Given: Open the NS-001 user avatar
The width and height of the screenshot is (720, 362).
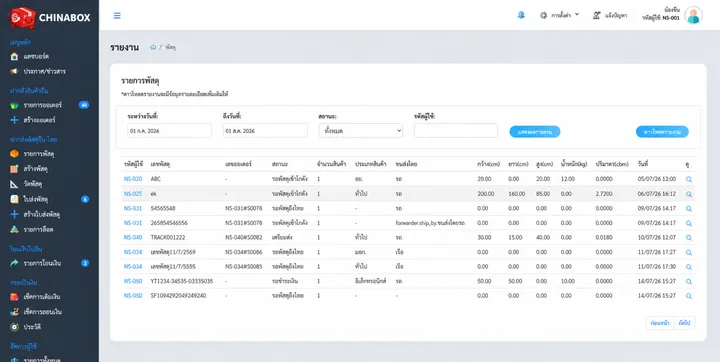Looking at the screenshot, I should [x=693, y=15].
